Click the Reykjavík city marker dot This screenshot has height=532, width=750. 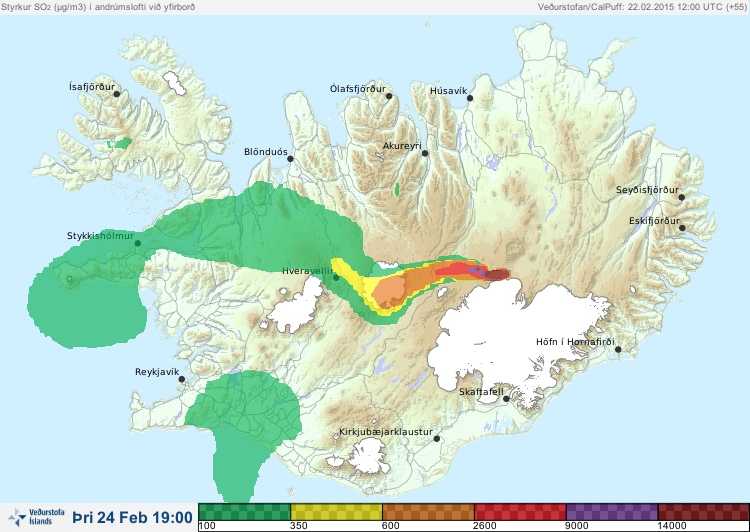click(x=182, y=379)
